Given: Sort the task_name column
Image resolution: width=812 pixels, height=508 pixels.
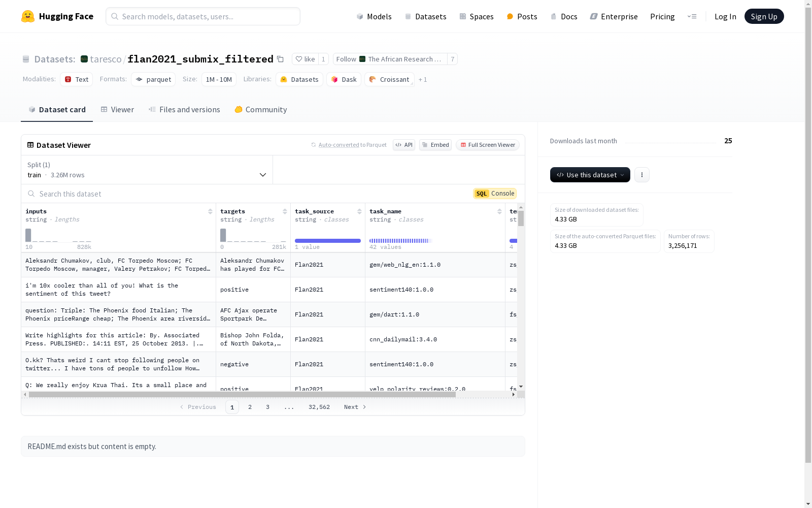Looking at the screenshot, I should point(499,211).
